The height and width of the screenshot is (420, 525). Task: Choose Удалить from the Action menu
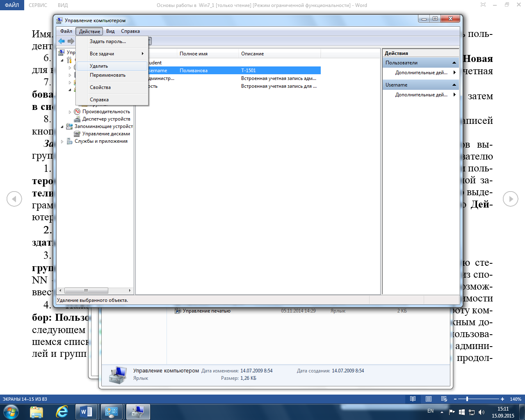[x=112, y=66]
